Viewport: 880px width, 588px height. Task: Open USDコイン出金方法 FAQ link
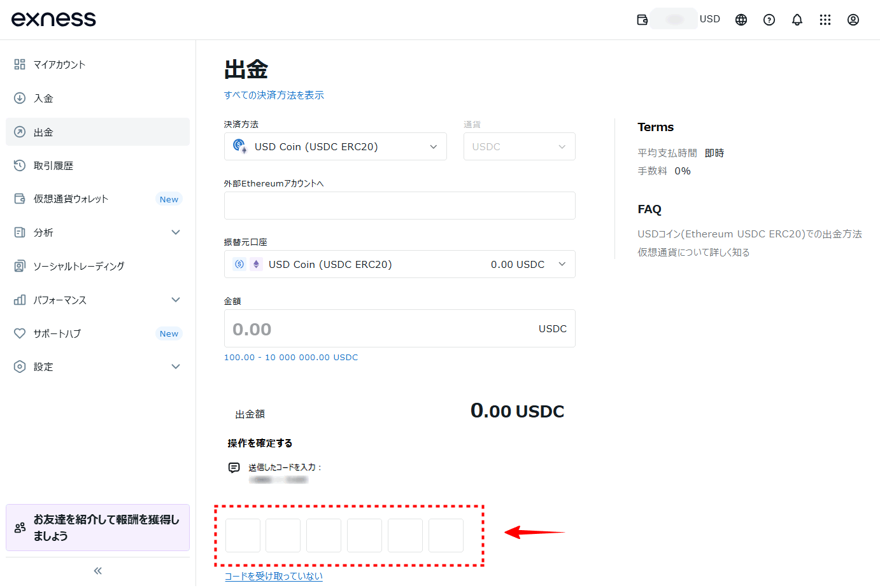point(749,234)
